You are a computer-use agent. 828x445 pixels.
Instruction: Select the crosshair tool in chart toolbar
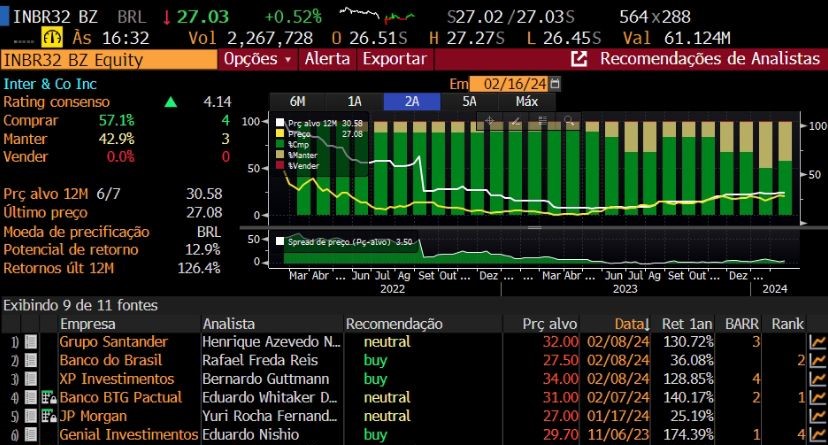pyautogui.click(x=489, y=121)
